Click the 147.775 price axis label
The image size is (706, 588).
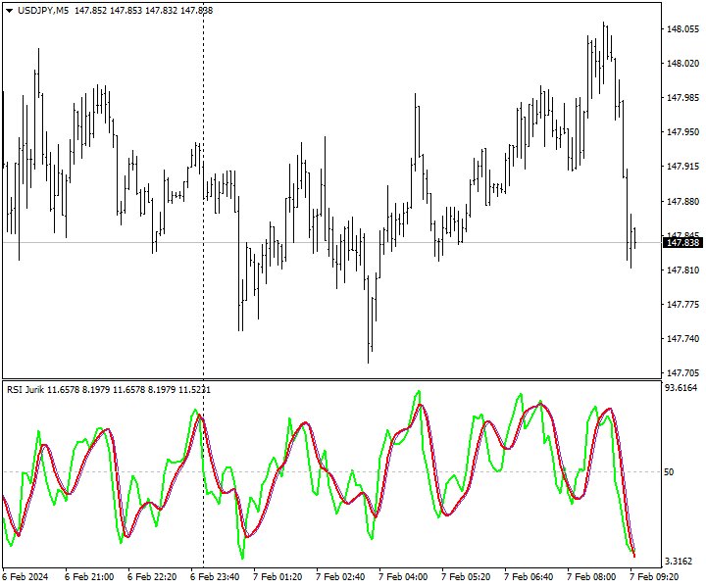click(x=682, y=305)
